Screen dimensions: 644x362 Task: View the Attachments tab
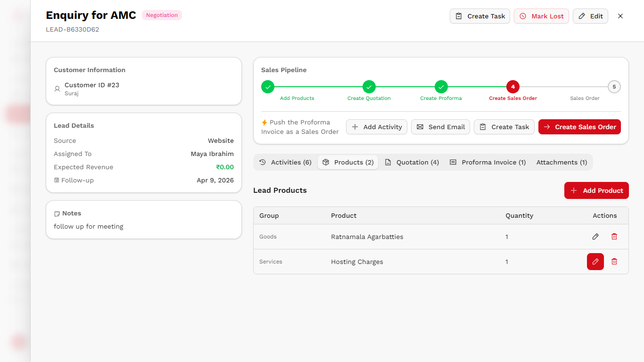tap(561, 162)
